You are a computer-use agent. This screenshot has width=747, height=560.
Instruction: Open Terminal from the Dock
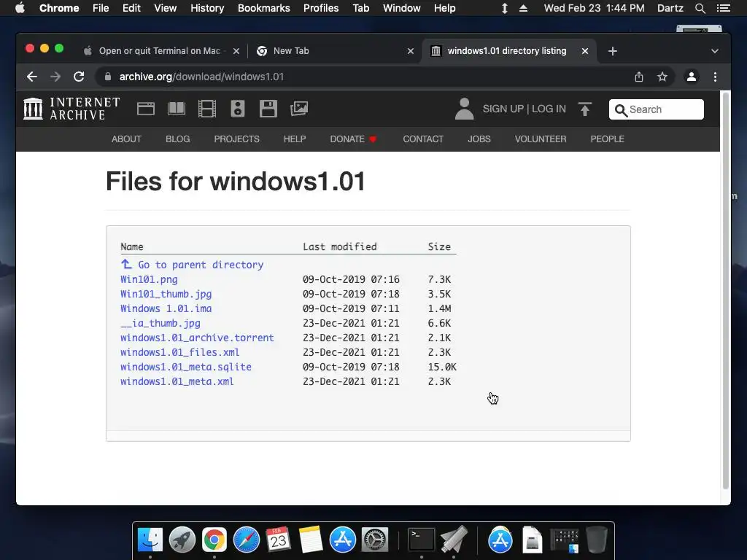pos(422,540)
